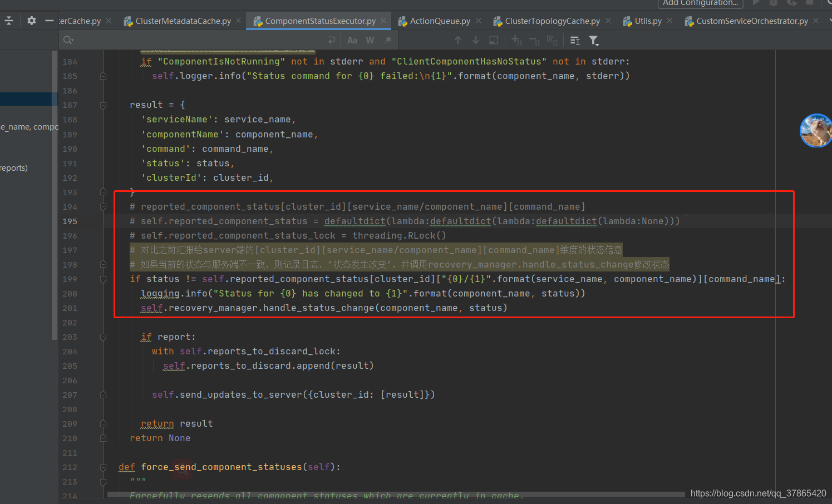Click 'reports_to_discard_lock' on line 204
The image size is (832, 504).
point(272,352)
